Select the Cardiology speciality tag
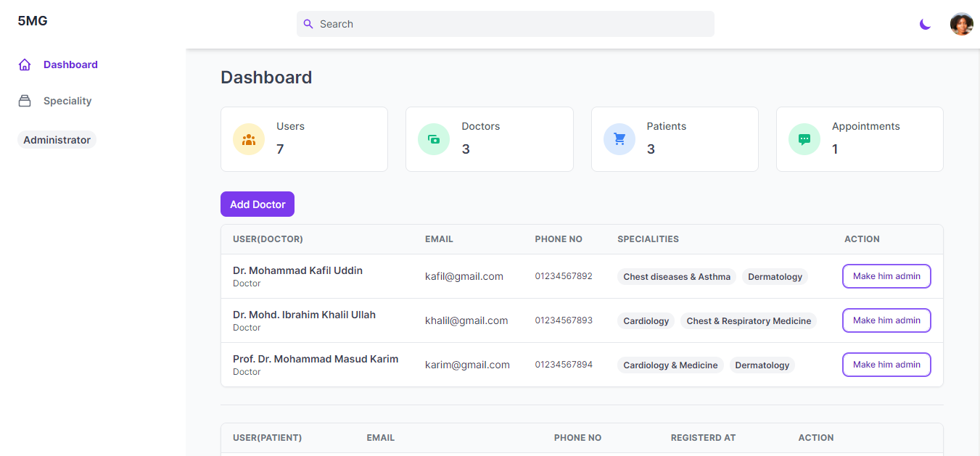The width and height of the screenshot is (980, 456). (x=646, y=320)
